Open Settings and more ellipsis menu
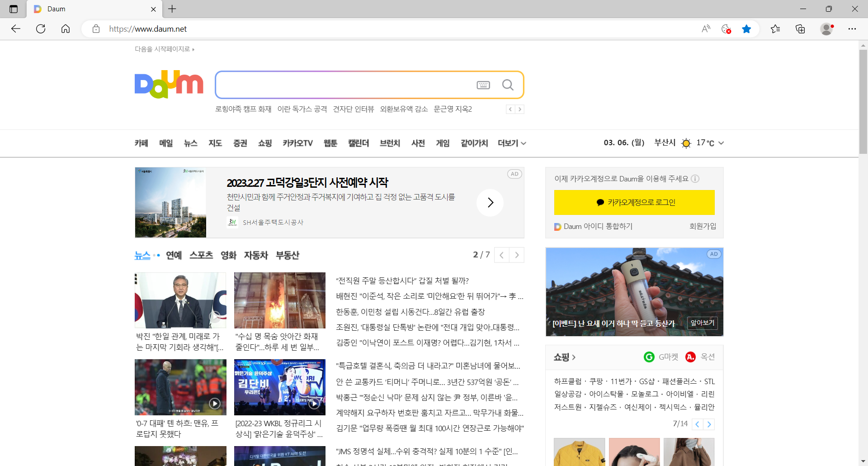Image resolution: width=868 pixels, height=466 pixels. [x=852, y=29]
